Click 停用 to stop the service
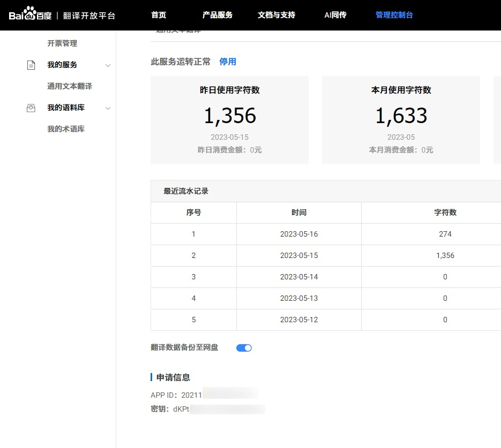This screenshot has width=501, height=448. 227,62
